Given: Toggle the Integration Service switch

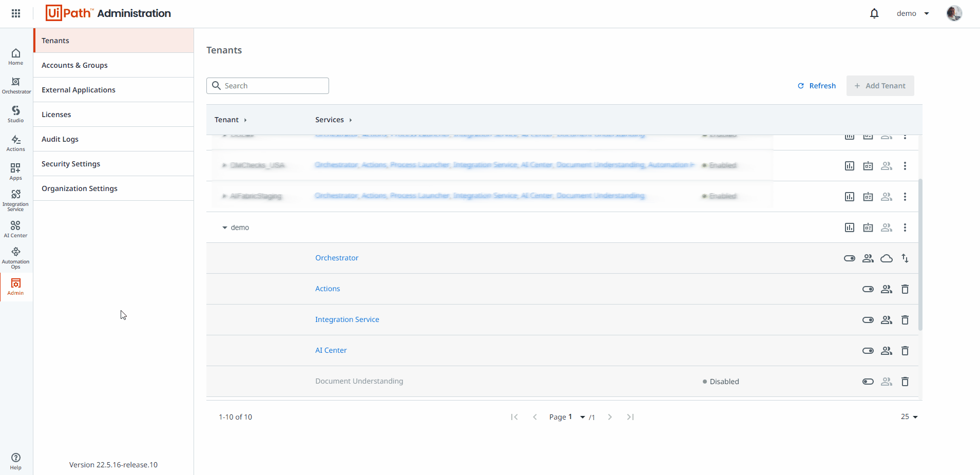Looking at the screenshot, I should (x=868, y=320).
